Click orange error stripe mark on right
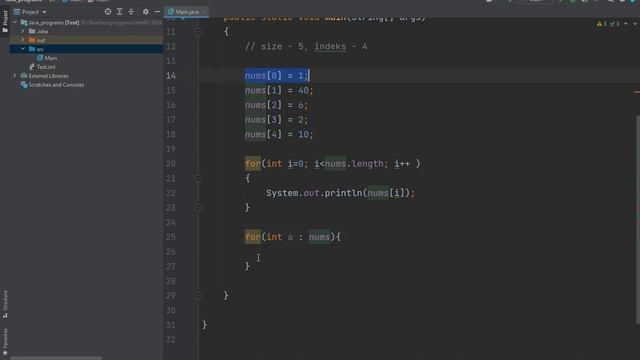Screen dimensions: 640x360 (637, 92)
